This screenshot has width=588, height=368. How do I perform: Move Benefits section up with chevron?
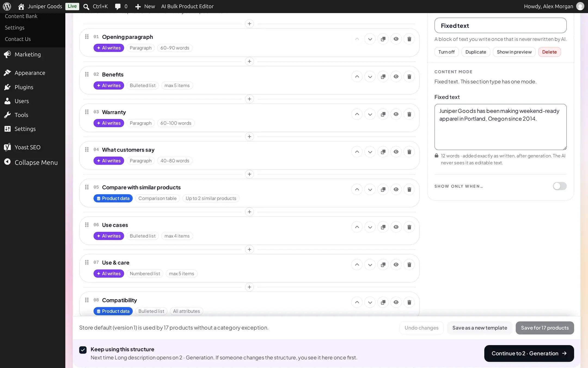(357, 77)
